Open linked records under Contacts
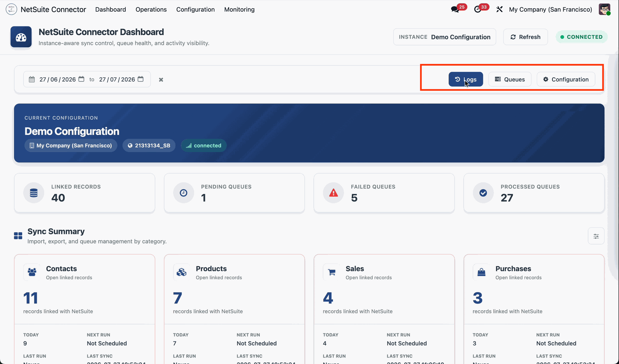 [69, 278]
